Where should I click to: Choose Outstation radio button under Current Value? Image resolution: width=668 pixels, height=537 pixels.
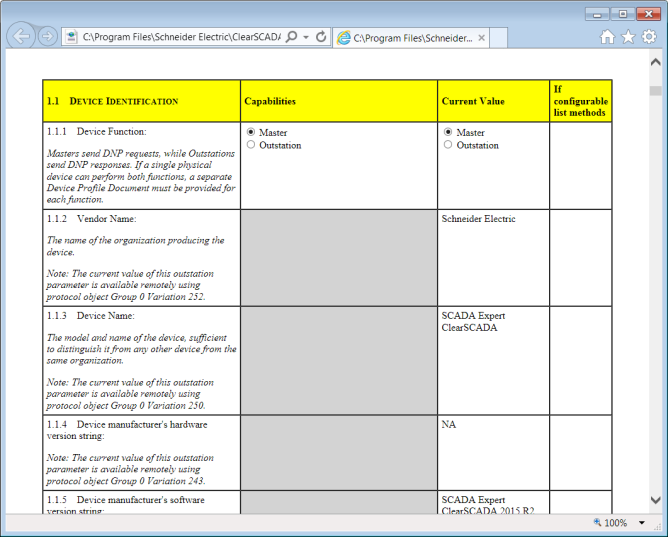point(448,145)
